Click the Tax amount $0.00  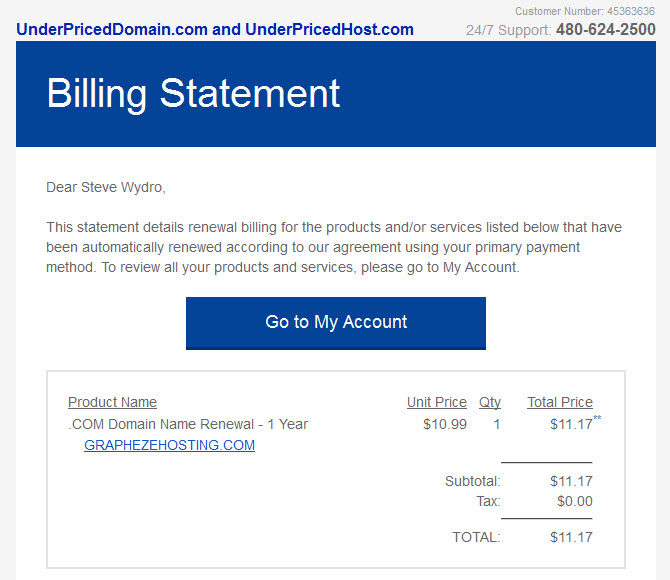pyautogui.click(x=575, y=501)
